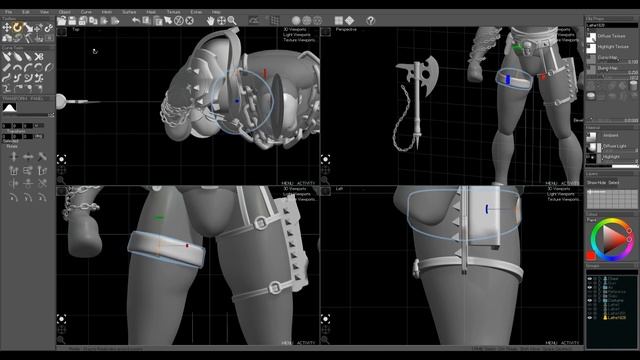Click the grid display icon in top toolbar

click(275, 20)
